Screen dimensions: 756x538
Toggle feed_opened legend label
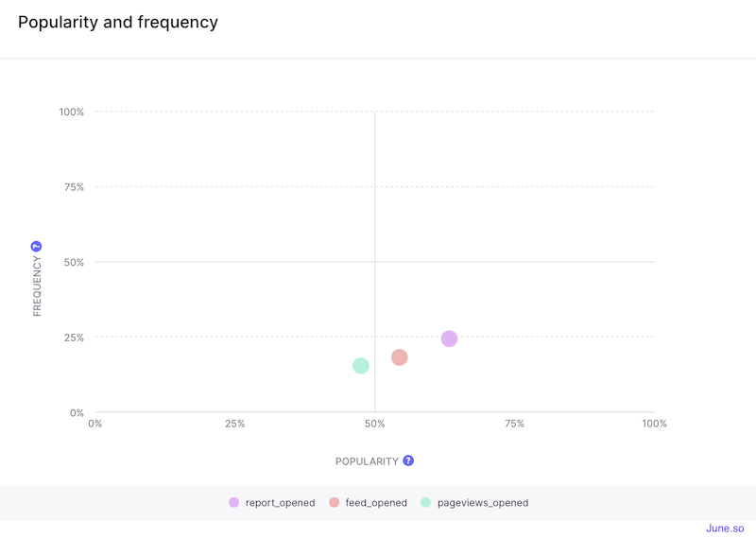(376, 503)
